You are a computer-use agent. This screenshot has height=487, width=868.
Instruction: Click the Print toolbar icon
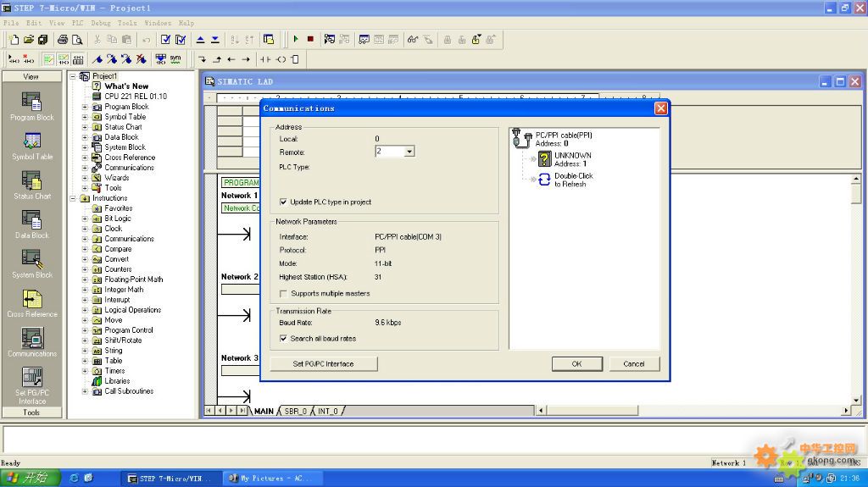(x=63, y=39)
